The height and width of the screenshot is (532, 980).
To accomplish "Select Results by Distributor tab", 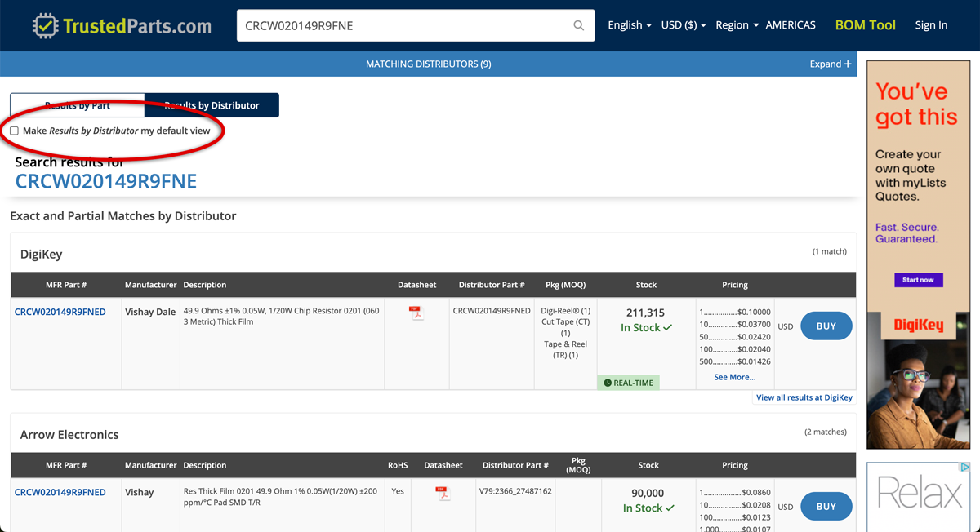I will pos(212,105).
